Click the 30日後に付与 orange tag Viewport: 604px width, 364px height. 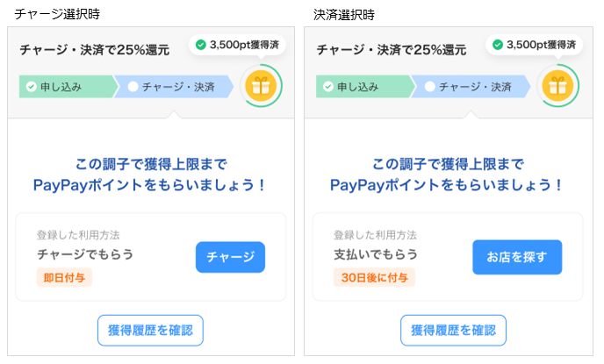(374, 277)
